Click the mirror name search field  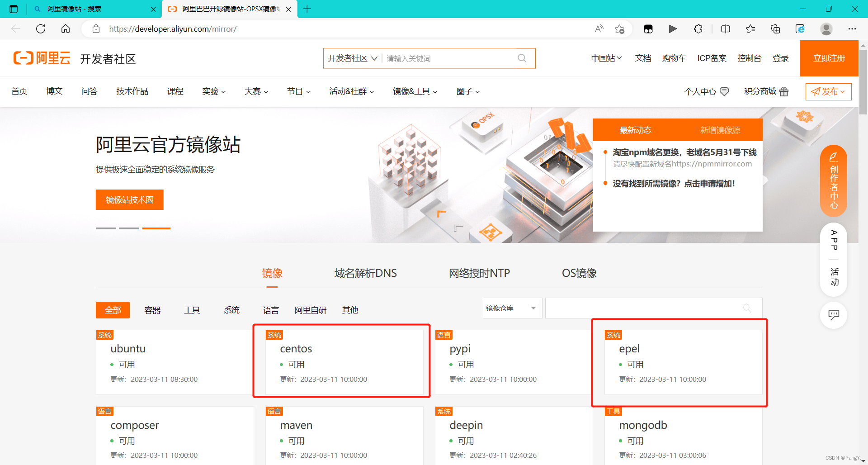653,308
